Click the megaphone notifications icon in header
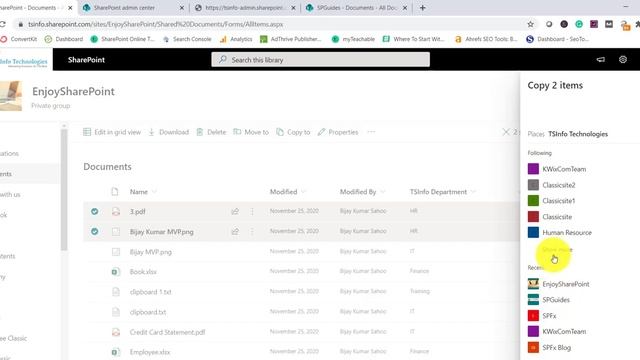Screen dimensions: 640x360 600,60
